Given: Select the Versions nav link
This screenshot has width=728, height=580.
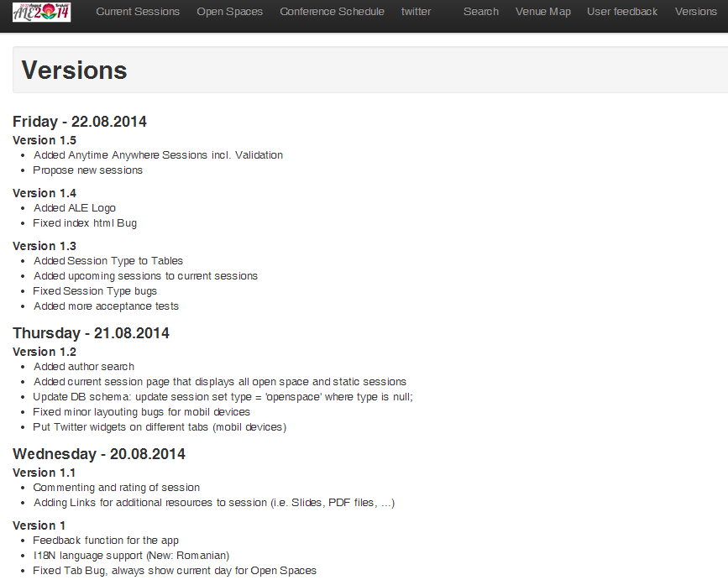Looking at the screenshot, I should pyautogui.click(x=695, y=12).
